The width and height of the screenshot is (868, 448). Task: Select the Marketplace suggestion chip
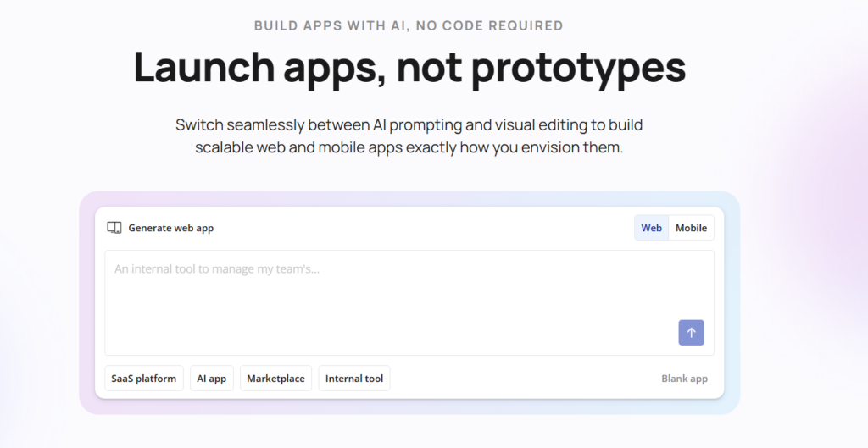coord(275,379)
